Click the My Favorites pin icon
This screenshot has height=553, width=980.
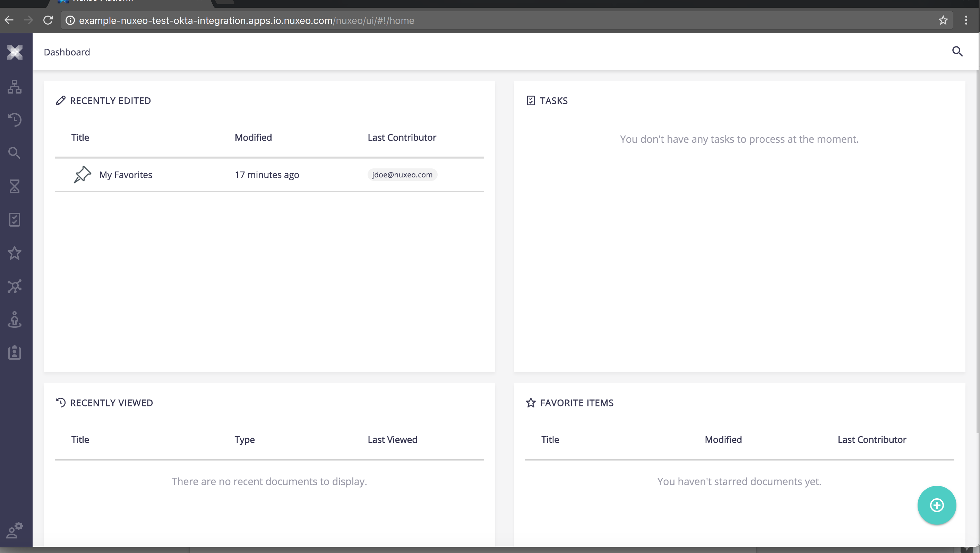click(x=82, y=174)
